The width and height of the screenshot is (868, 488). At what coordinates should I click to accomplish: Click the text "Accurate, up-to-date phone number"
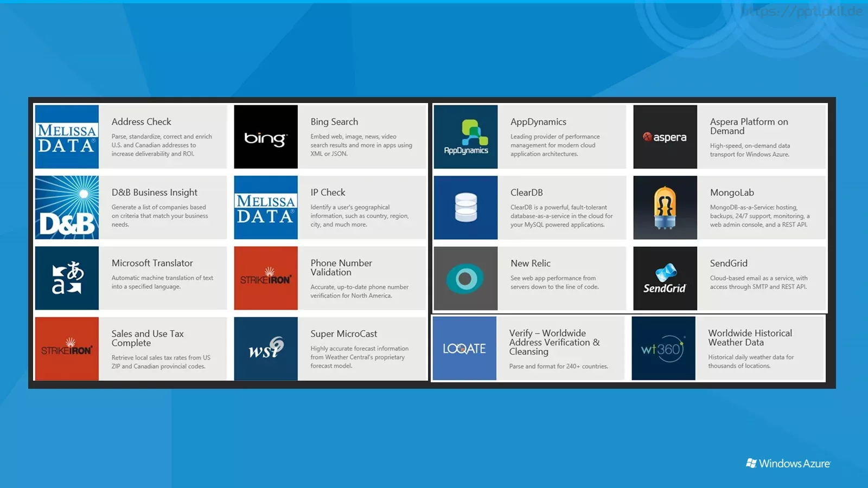click(x=360, y=287)
